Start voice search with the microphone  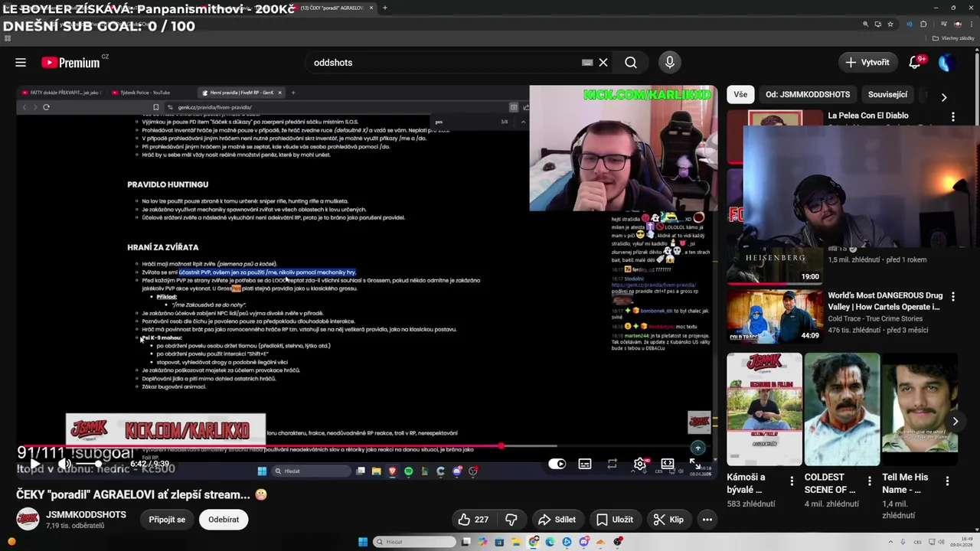point(670,63)
